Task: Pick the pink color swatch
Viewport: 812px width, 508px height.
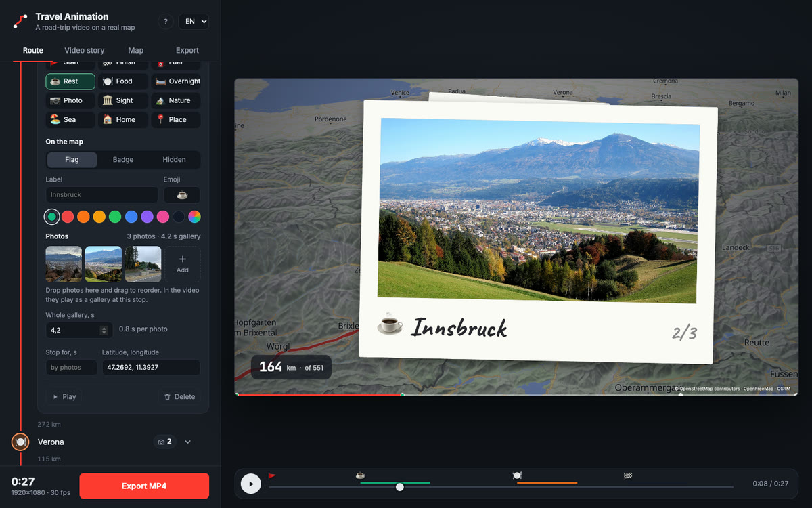Action: [x=163, y=217]
